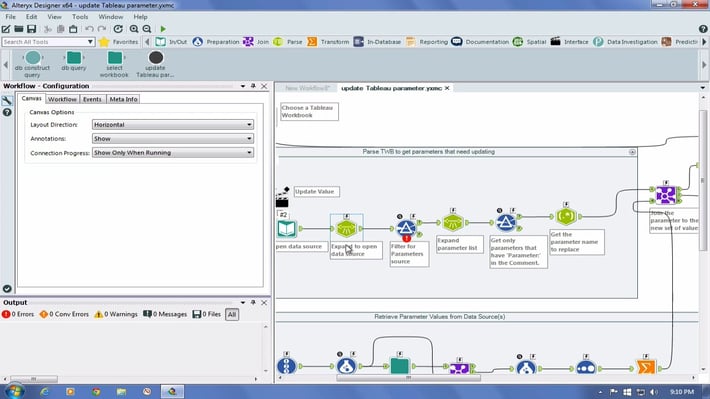This screenshot has width=710, height=399.
Task: Select the Filter for Parameters source tool
Action: pyautogui.click(x=407, y=228)
